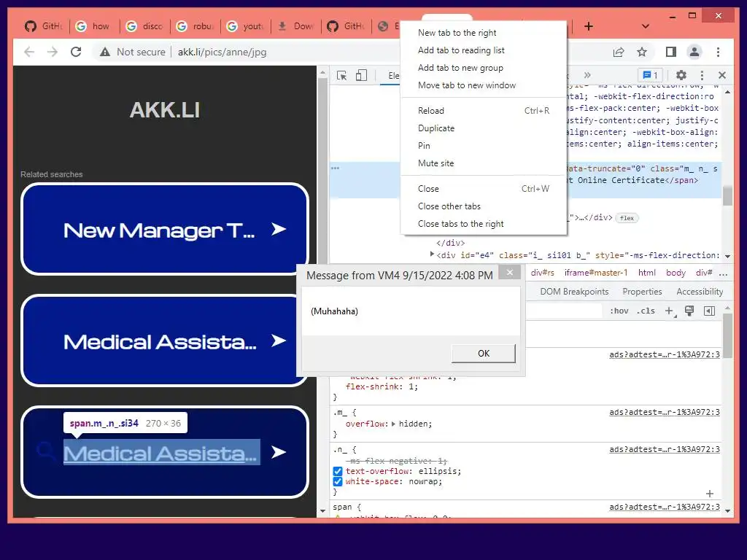Uncheck the white-space: nowrap property

tap(337, 481)
